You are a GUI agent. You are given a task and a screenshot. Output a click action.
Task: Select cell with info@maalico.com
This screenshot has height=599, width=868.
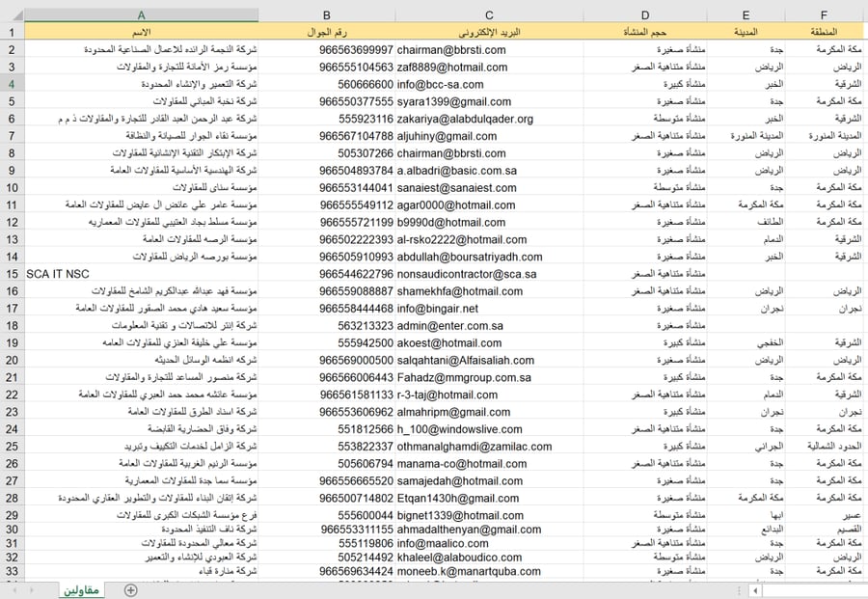click(x=489, y=543)
